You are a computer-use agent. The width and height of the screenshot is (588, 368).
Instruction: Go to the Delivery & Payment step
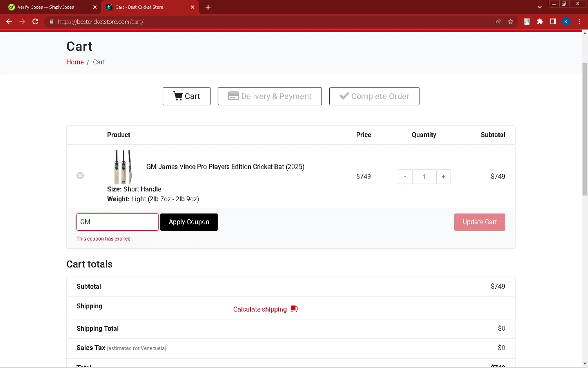(x=270, y=96)
